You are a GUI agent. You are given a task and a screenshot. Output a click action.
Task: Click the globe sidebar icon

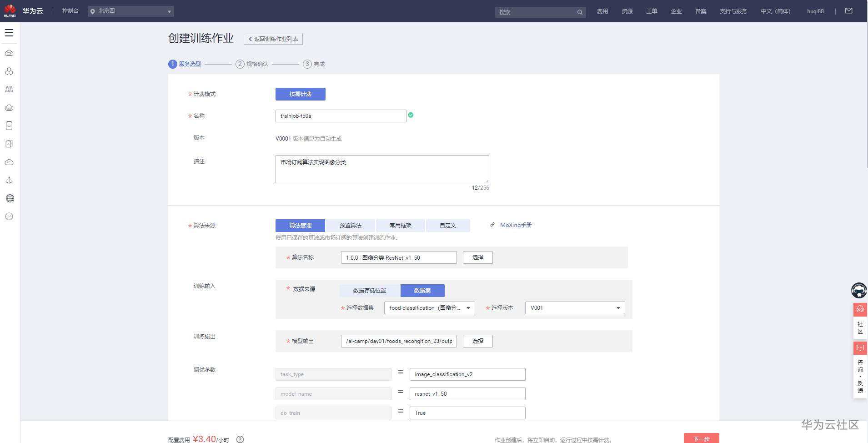coord(10,198)
